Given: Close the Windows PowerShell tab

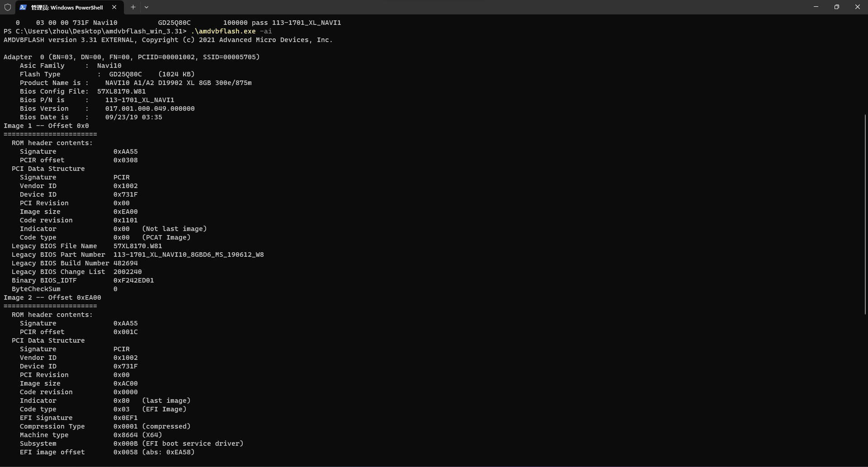Looking at the screenshot, I should tap(114, 7).
